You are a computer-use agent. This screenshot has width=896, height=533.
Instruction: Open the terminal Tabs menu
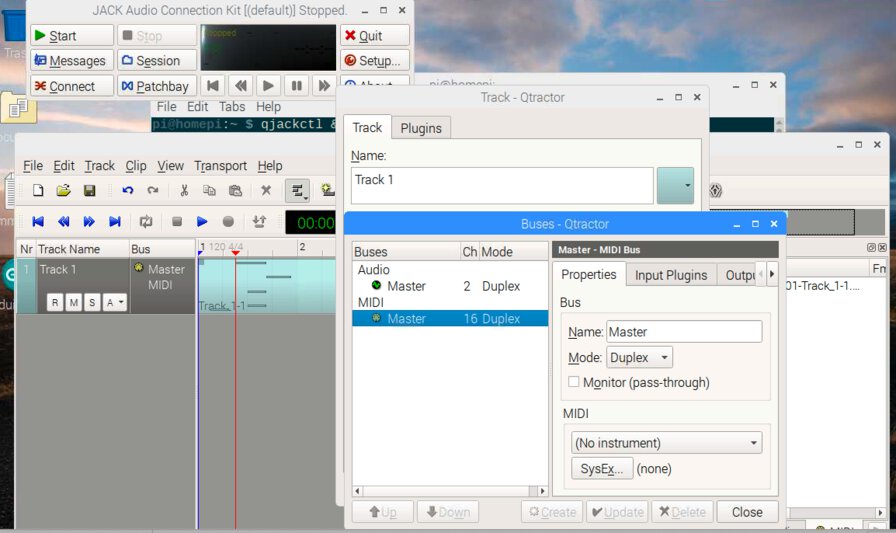pos(231,107)
